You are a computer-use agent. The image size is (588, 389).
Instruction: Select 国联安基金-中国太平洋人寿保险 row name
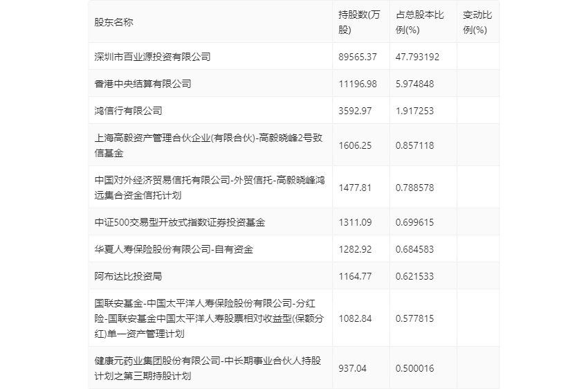pos(209,318)
